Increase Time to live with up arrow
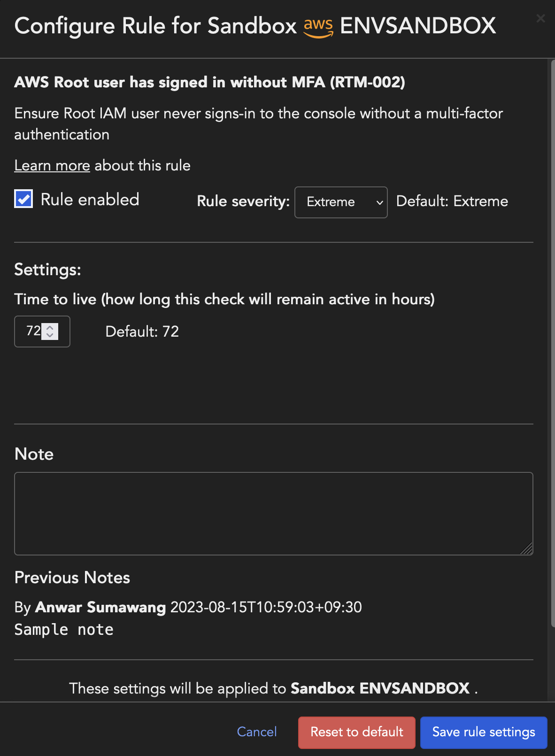555x756 pixels. point(50,327)
